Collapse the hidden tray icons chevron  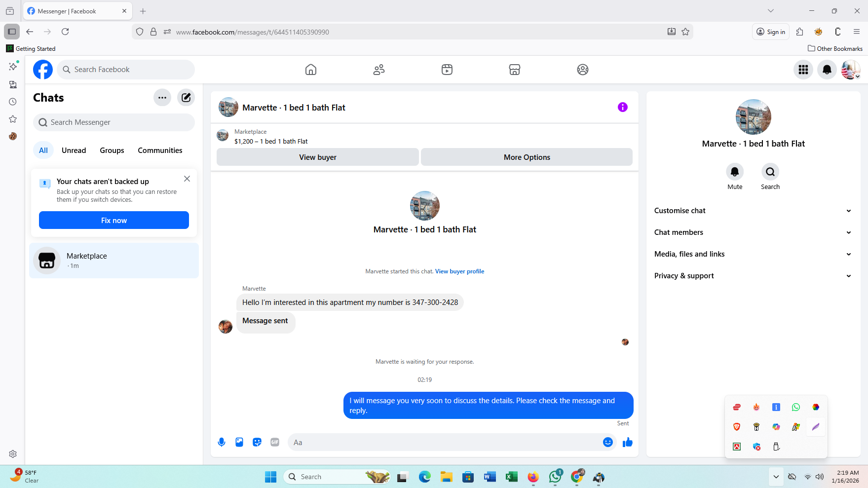tap(776, 477)
